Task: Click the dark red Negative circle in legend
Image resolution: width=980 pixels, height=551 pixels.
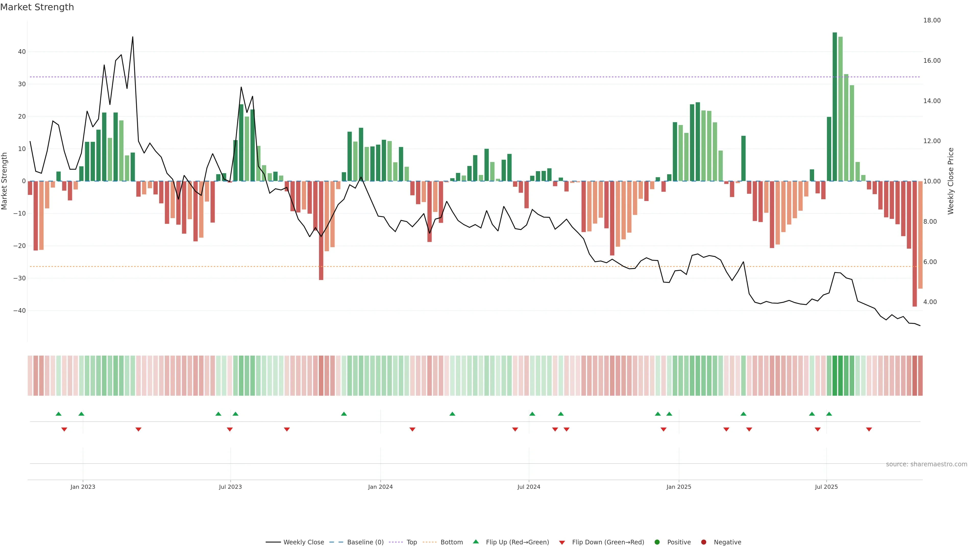Action: pyautogui.click(x=703, y=542)
